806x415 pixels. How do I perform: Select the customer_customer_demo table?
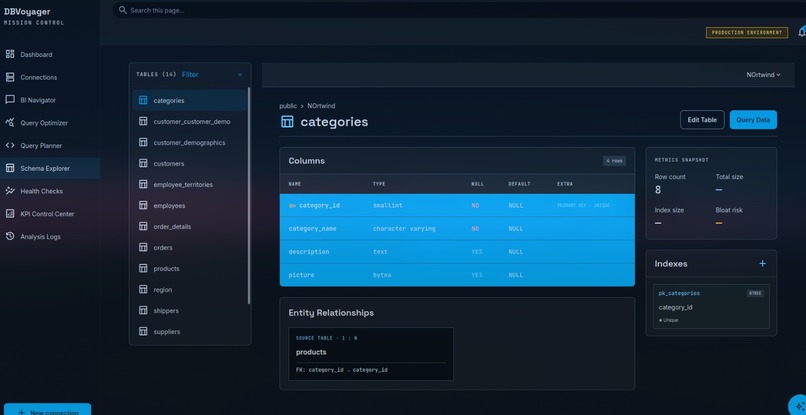[x=190, y=122]
